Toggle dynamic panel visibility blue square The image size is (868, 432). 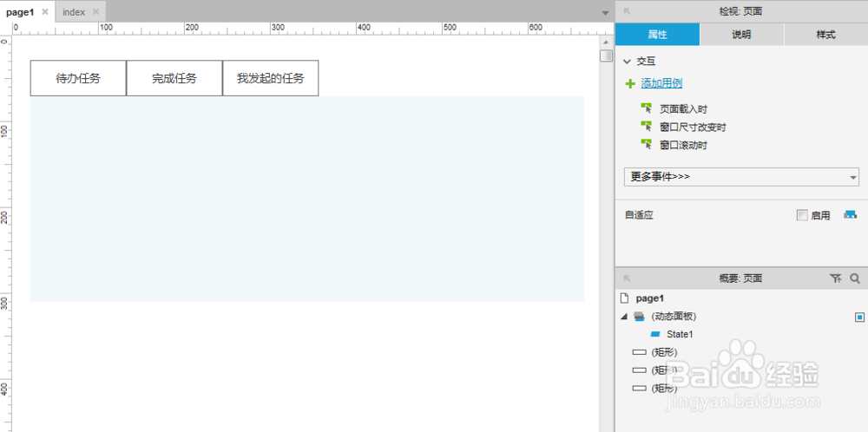click(x=859, y=317)
